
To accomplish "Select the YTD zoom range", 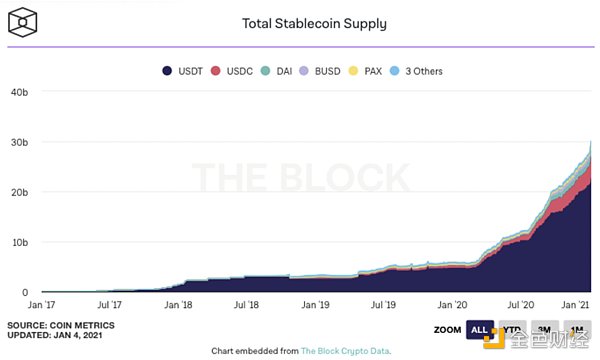I will [x=512, y=330].
